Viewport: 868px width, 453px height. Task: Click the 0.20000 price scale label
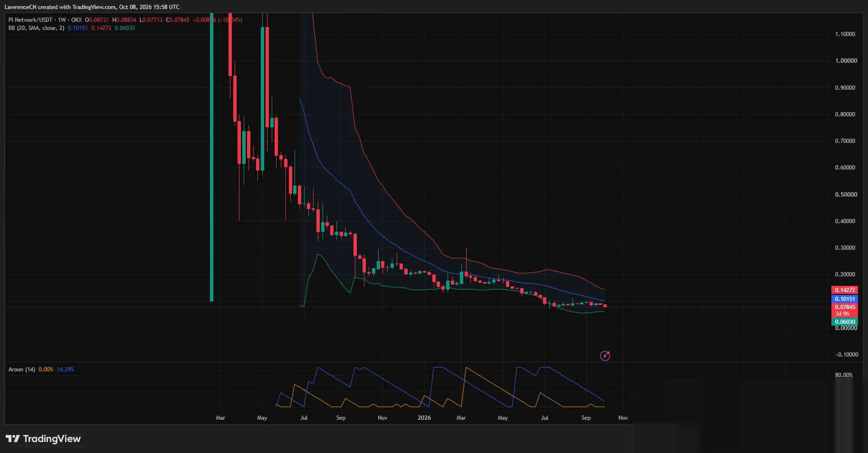pos(845,274)
